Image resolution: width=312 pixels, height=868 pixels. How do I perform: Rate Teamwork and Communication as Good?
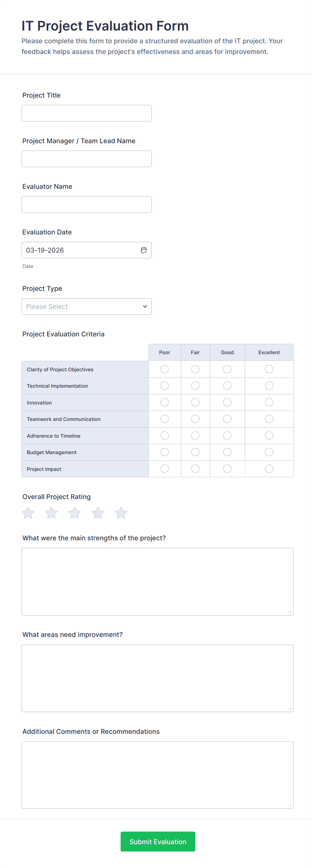(x=227, y=419)
